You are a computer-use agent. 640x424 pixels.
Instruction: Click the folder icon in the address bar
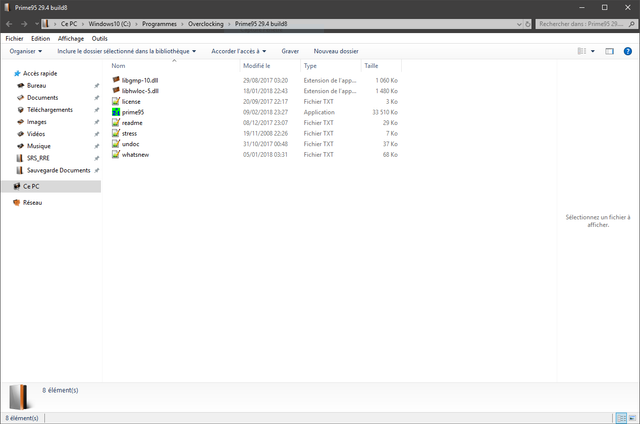tap(46, 24)
